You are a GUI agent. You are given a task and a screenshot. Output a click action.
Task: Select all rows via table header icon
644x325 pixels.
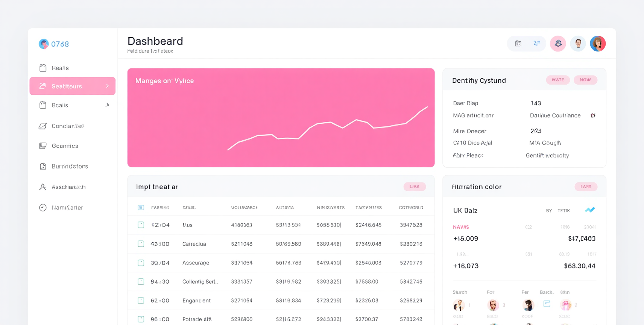(141, 208)
